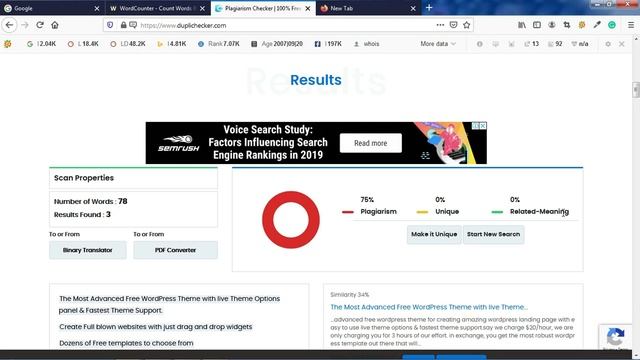
Task: Open tracking protection shield info
Action: pyautogui.click(x=110, y=25)
